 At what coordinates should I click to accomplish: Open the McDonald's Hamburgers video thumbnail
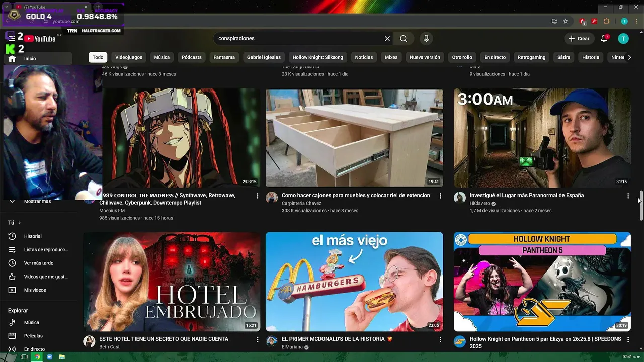click(354, 282)
